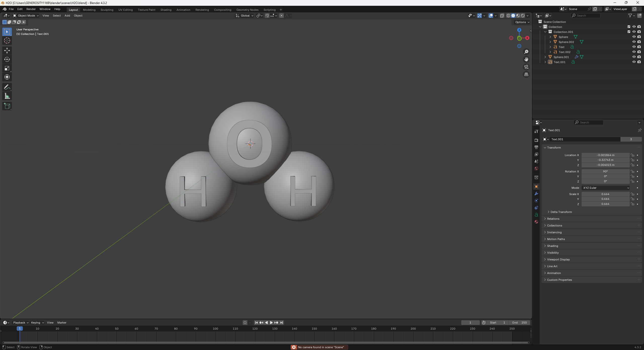
Task: Expand the Viewport Display panel
Action: [558, 259]
